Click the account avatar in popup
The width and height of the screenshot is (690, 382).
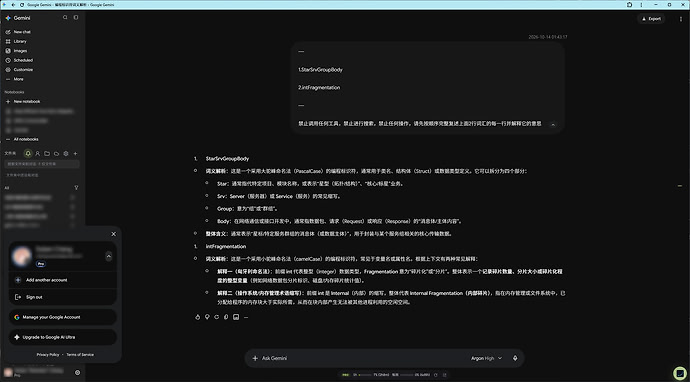[x=22, y=256]
